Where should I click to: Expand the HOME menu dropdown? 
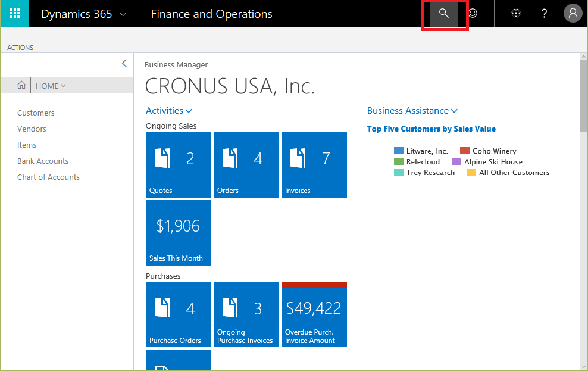51,86
